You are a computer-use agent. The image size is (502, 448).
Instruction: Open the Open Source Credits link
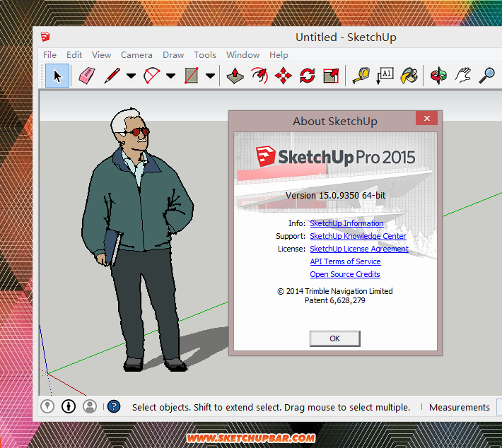[345, 275]
